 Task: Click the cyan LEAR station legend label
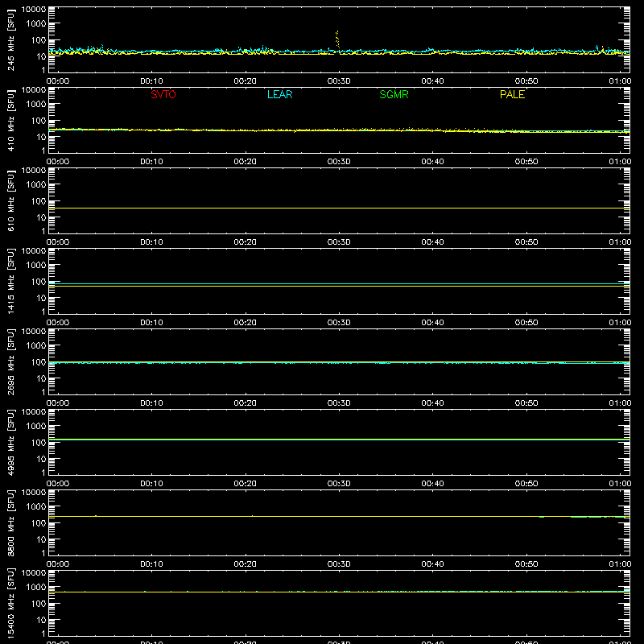[279, 94]
